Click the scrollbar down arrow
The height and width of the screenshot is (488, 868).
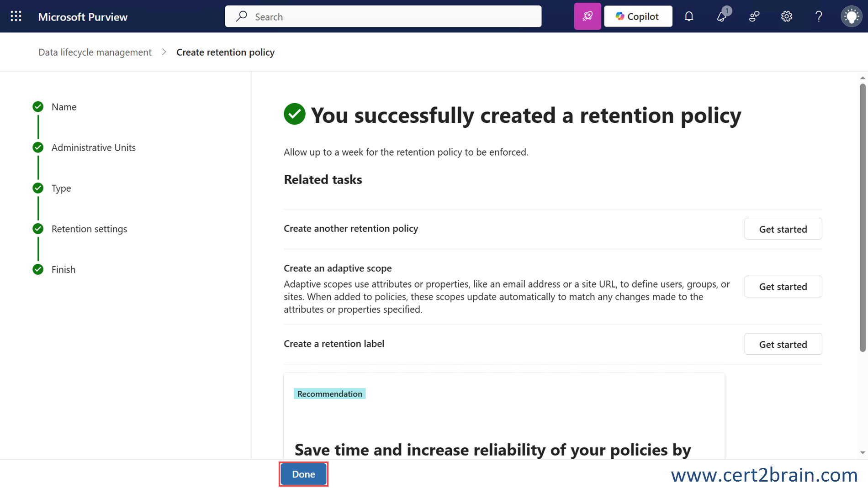tap(863, 452)
